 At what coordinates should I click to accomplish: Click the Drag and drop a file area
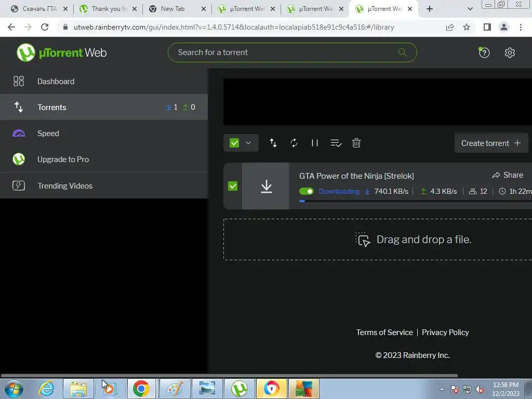(378, 240)
